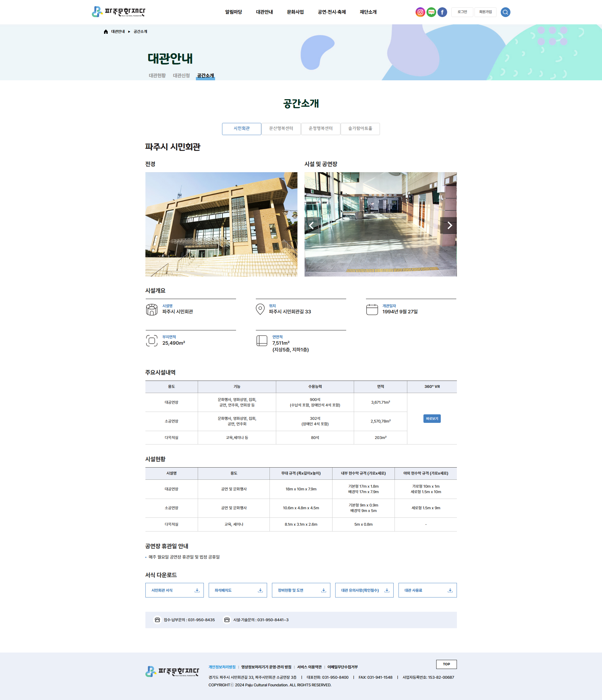Image resolution: width=602 pixels, height=700 pixels.
Task: Click the location pin icon beside 위치
Action: click(x=260, y=309)
